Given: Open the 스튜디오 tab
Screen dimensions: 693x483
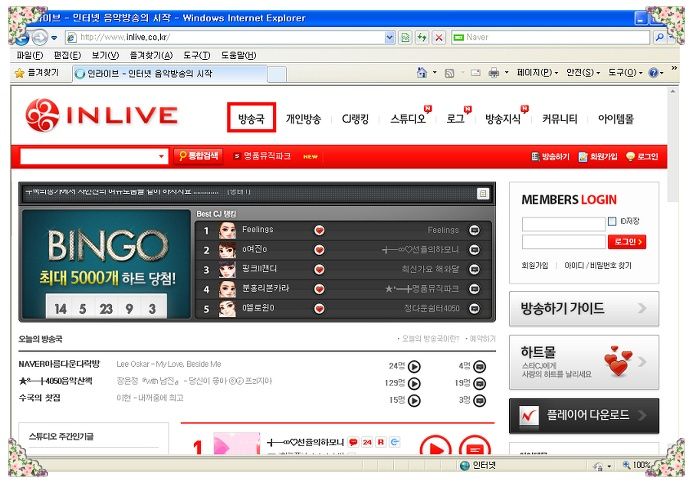Looking at the screenshot, I should coord(407,118).
